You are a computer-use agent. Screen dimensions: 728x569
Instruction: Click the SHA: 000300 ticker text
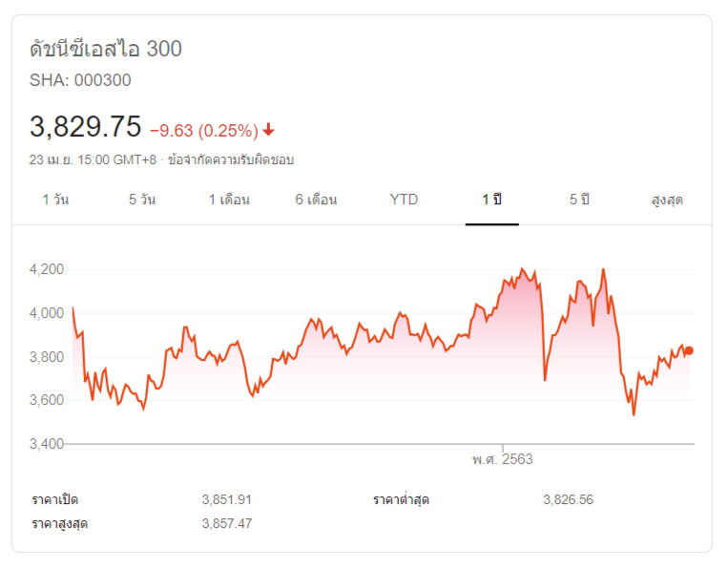point(80,80)
